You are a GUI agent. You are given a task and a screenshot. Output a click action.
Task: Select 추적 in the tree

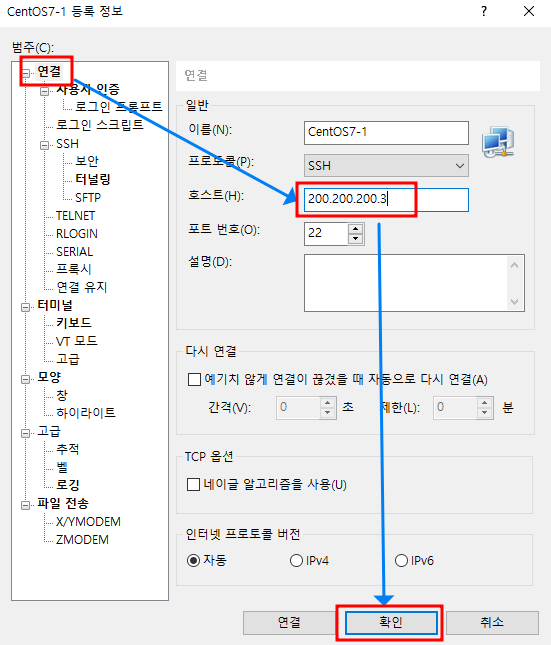(67, 449)
